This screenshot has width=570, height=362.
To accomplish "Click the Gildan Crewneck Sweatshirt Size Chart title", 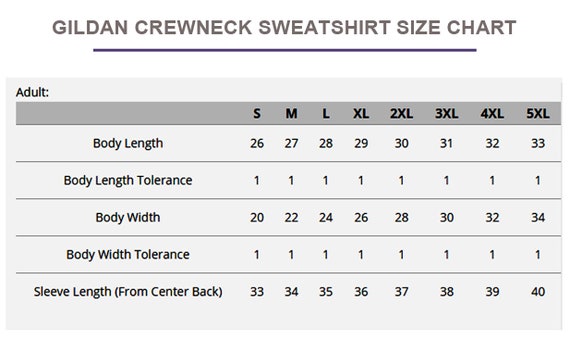I will click(284, 28).
